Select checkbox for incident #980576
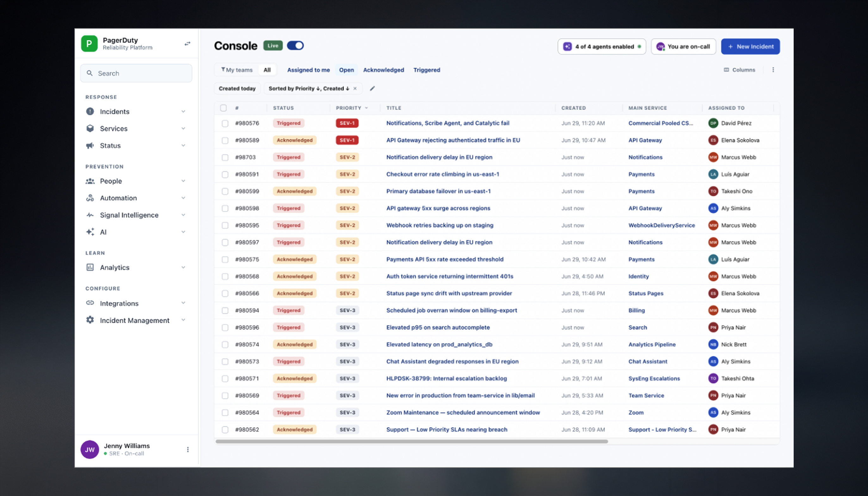Image resolution: width=868 pixels, height=496 pixels. (x=225, y=123)
